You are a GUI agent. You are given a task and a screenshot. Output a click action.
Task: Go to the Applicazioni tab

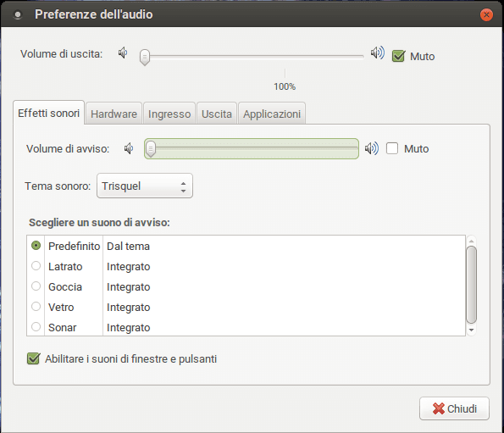pos(272,114)
